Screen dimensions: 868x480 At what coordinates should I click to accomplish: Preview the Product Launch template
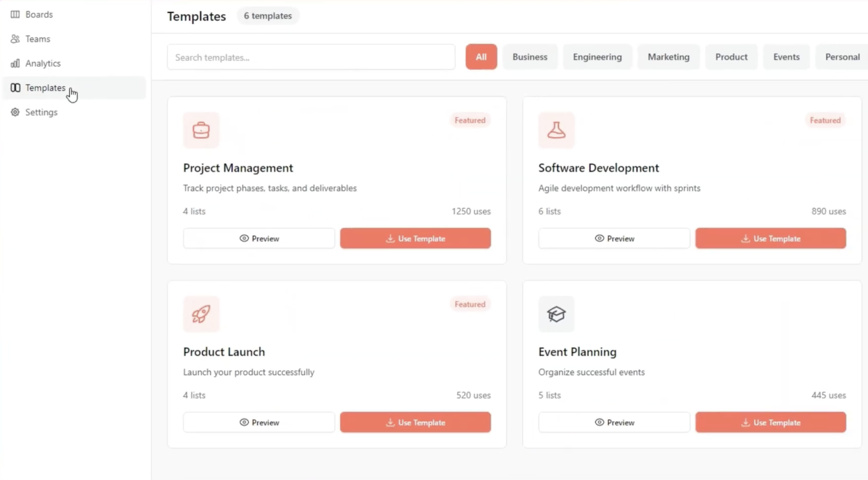click(x=259, y=422)
